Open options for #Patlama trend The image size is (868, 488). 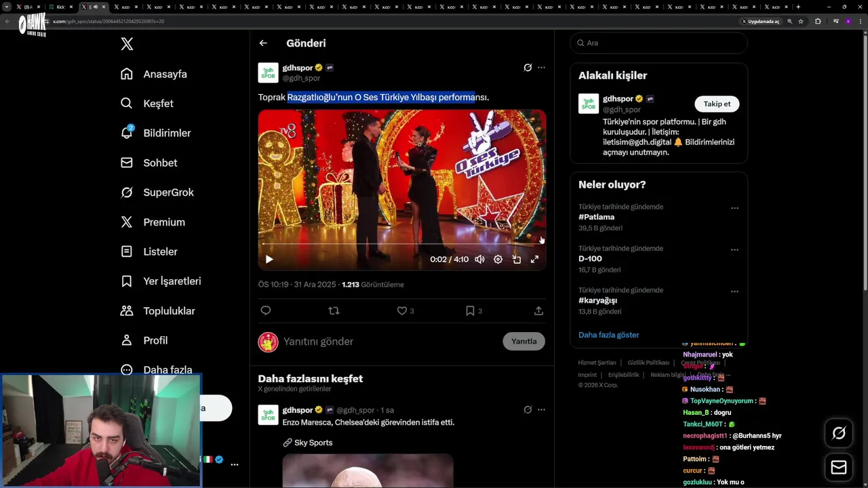(734, 208)
